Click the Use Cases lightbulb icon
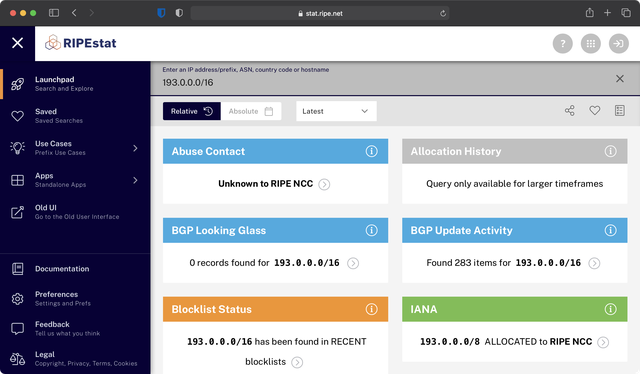This screenshot has width=640, height=374. point(18,148)
